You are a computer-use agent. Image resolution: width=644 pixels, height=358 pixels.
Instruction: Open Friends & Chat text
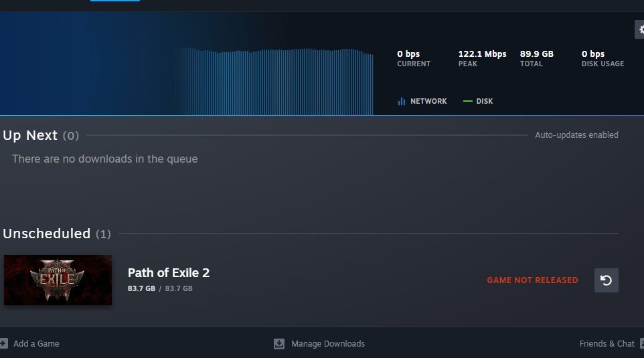(x=607, y=344)
